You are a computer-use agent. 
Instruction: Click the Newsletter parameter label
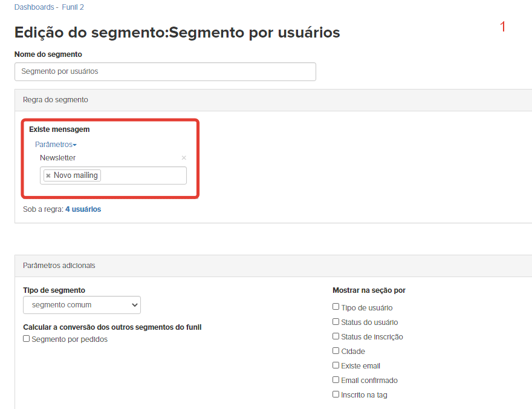pos(58,158)
